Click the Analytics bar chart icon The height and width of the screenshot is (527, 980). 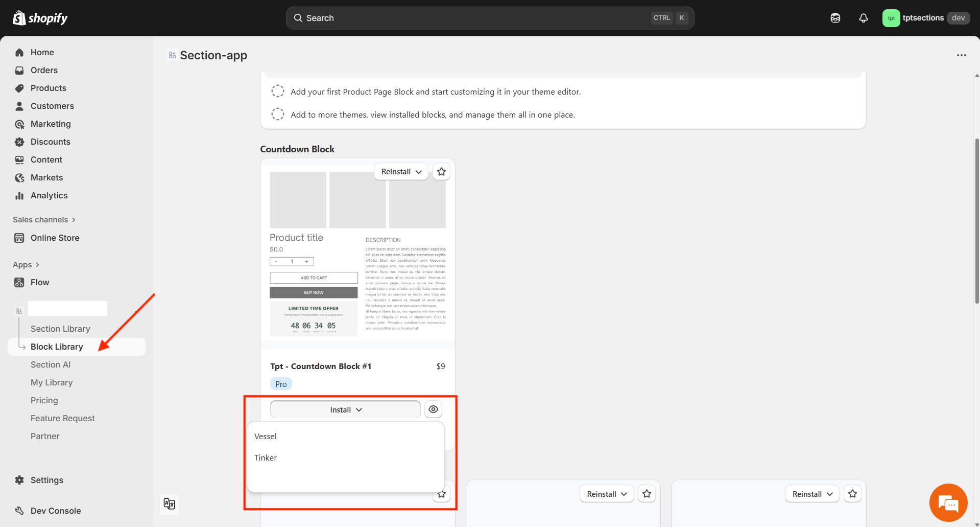click(x=19, y=196)
